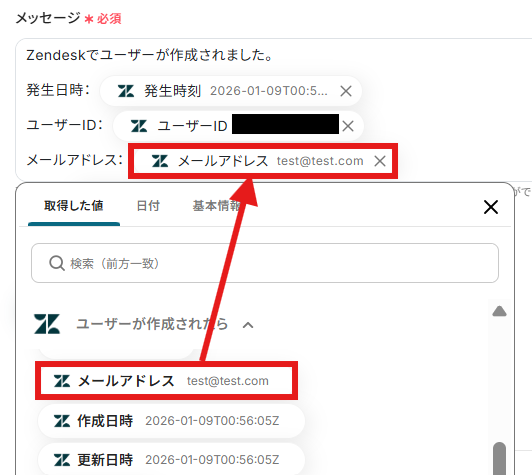Click Zendesk icon in list メールアドレス row
Image resolution: width=532 pixels, height=475 pixels.
[62, 381]
